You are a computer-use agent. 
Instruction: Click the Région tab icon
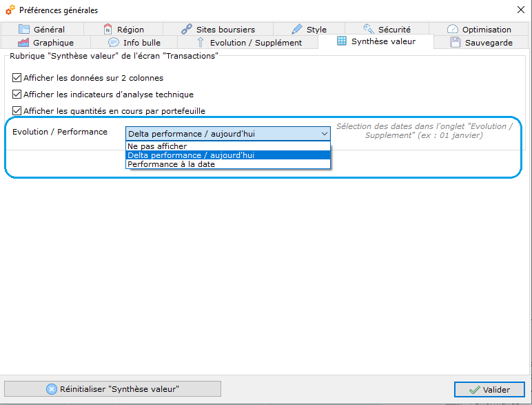(x=108, y=29)
